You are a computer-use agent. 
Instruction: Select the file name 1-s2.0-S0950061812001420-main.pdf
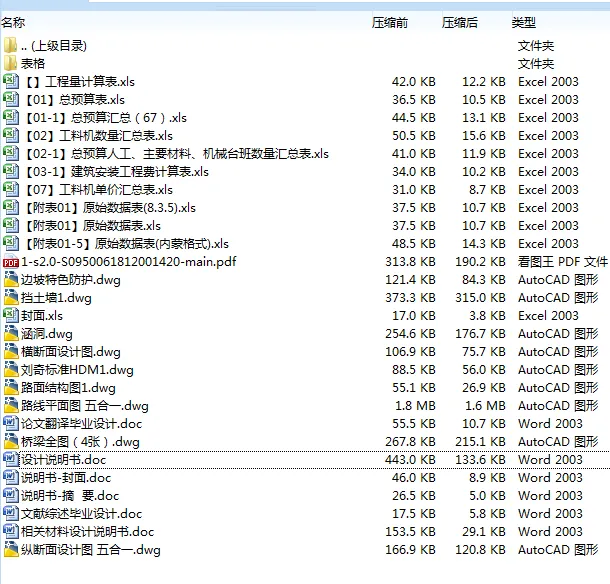click(x=128, y=261)
